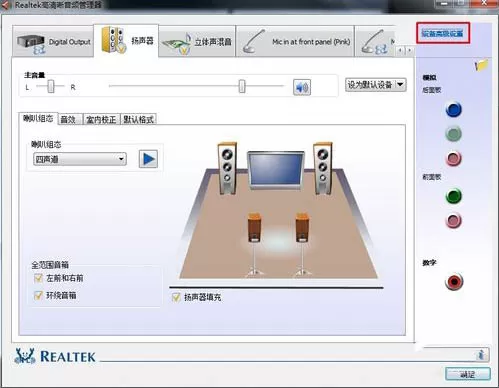
Task: Select the pink rear panel jack
Action: click(453, 159)
